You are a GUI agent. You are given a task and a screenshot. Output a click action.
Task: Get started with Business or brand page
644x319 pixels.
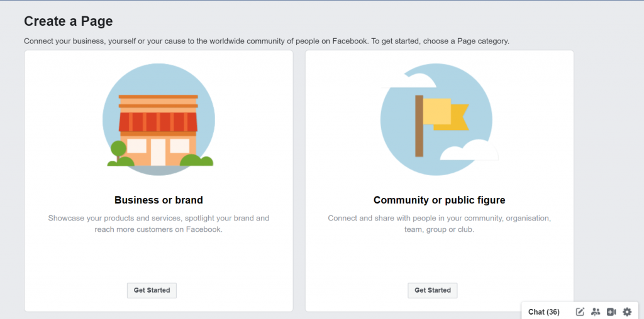pos(152,290)
